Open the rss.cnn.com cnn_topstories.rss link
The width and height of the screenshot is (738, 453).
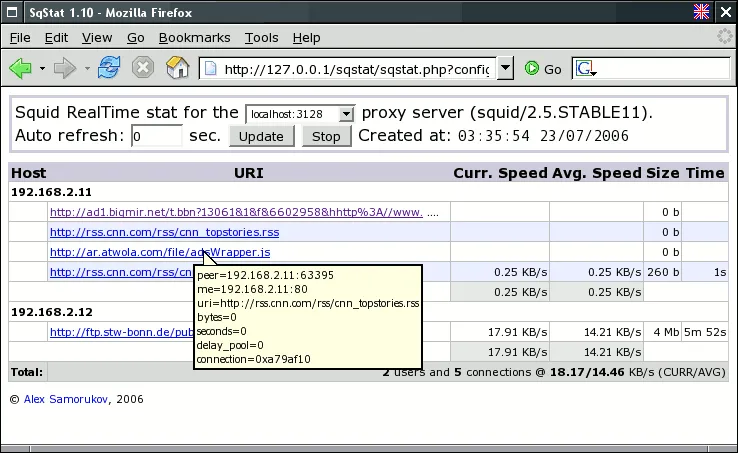pyautogui.click(x=164, y=232)
